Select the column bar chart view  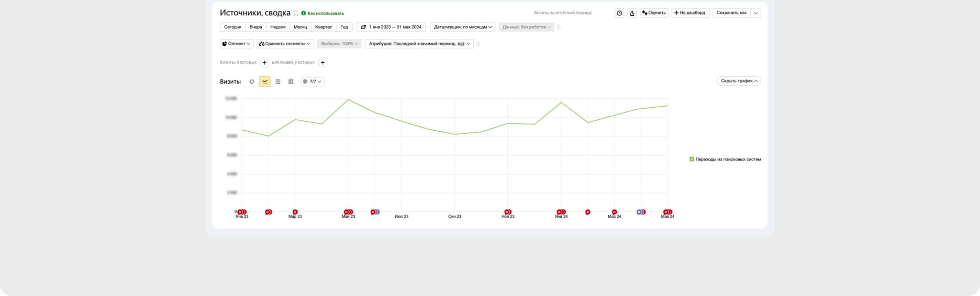coord(290,82)
